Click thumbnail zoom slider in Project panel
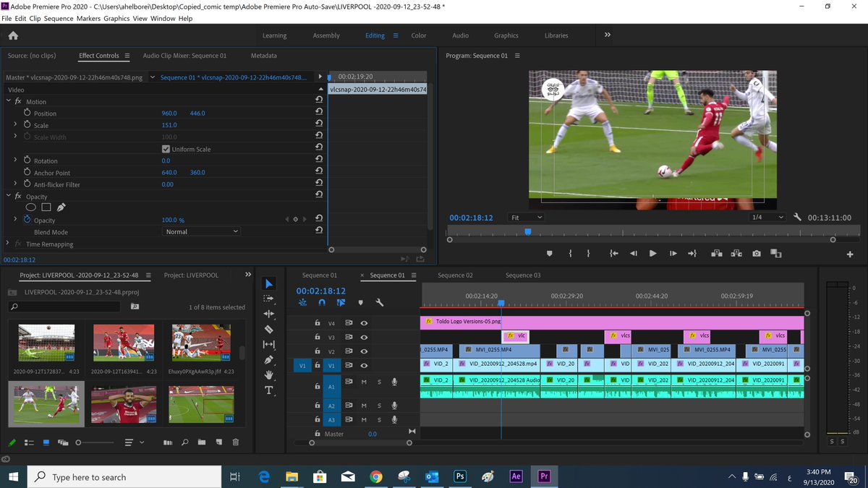 (x=95, y=442)
